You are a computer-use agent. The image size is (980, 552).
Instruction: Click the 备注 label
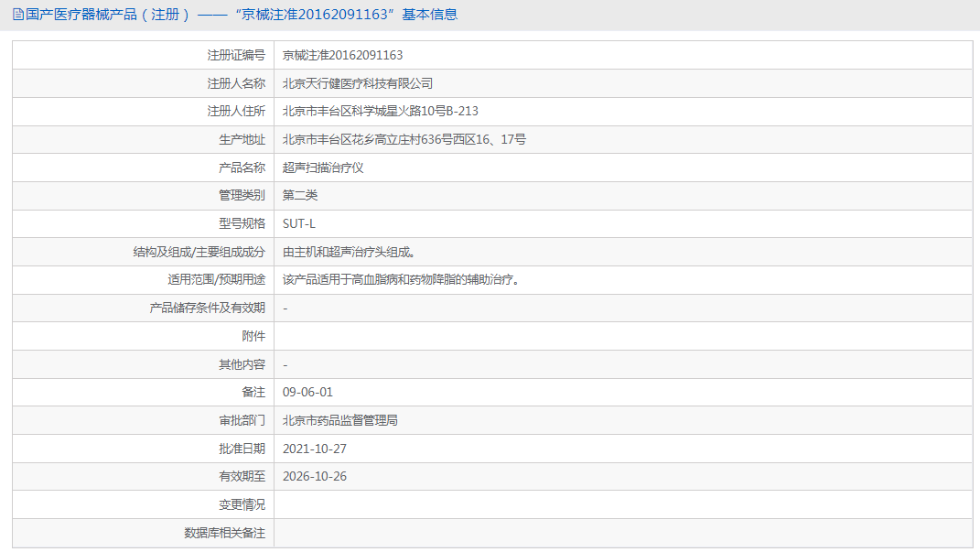click(x=253, y=392)
